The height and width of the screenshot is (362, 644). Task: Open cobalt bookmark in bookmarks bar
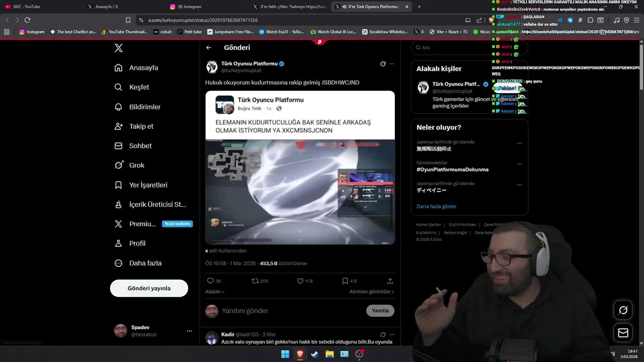163,32
